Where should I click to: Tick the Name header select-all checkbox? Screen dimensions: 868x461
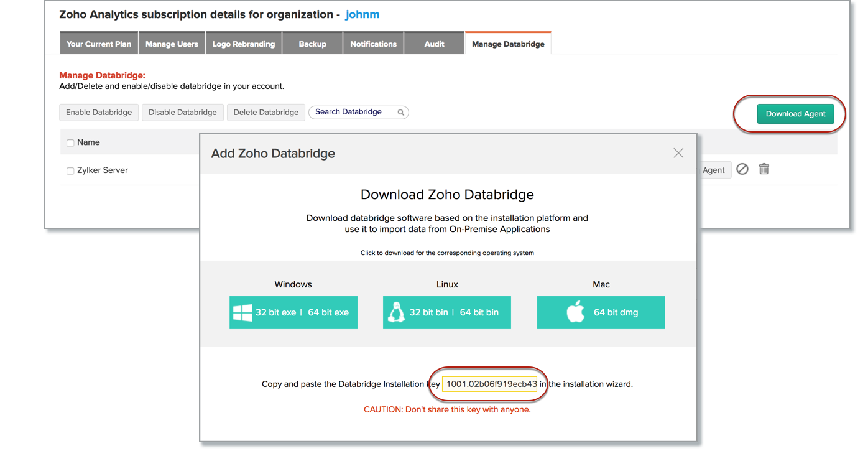coord(70,143)
